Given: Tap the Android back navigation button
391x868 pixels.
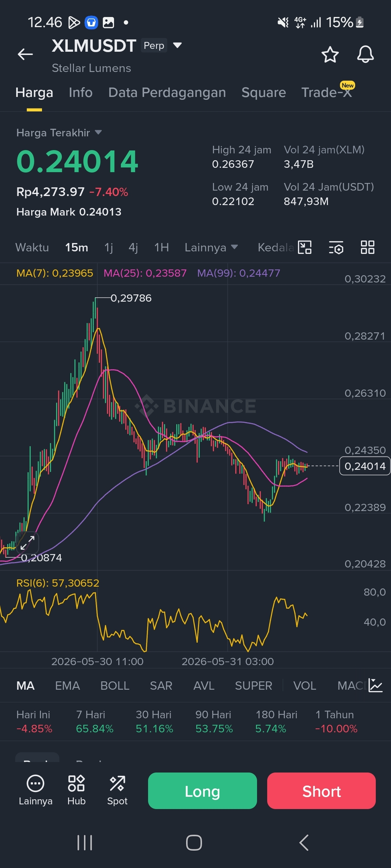Looking at the screenshot, I should 304,843.
